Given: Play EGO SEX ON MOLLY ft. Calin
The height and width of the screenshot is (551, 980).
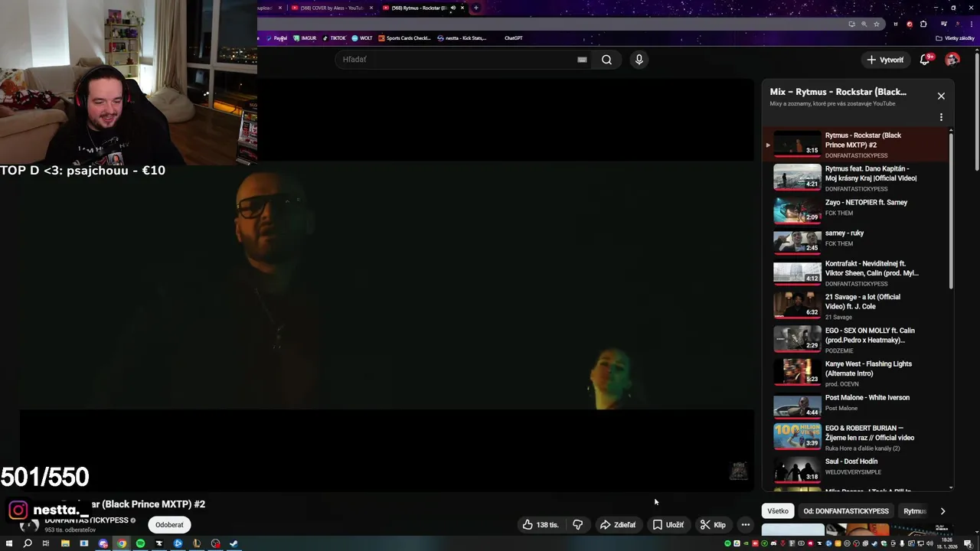Looking at the screenshot, I should pyautogui.click(x=857, y=340).
